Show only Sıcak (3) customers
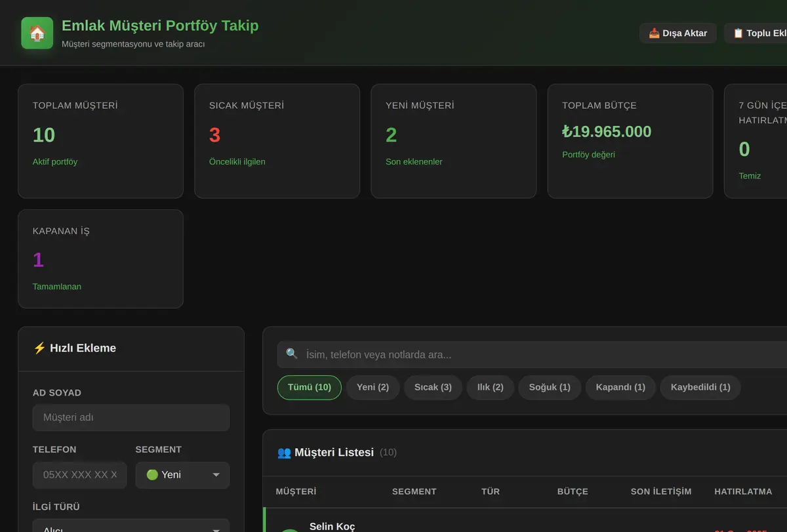 (x=433, y=387)
